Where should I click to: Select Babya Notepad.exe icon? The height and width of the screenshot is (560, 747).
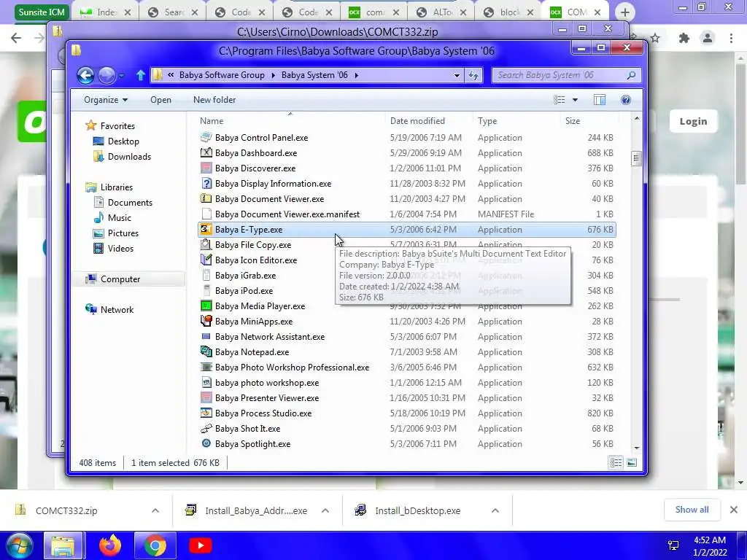(206, 352)
